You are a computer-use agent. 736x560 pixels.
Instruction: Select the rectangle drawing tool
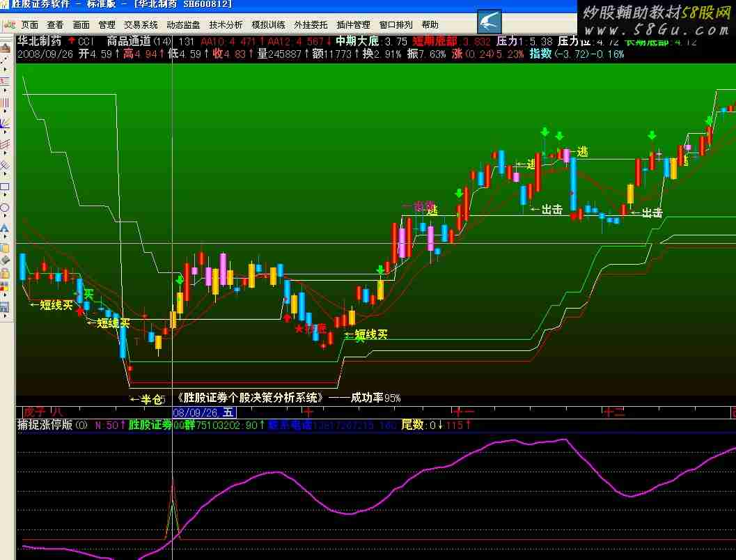pyautogui.click(x=5, y=187)
